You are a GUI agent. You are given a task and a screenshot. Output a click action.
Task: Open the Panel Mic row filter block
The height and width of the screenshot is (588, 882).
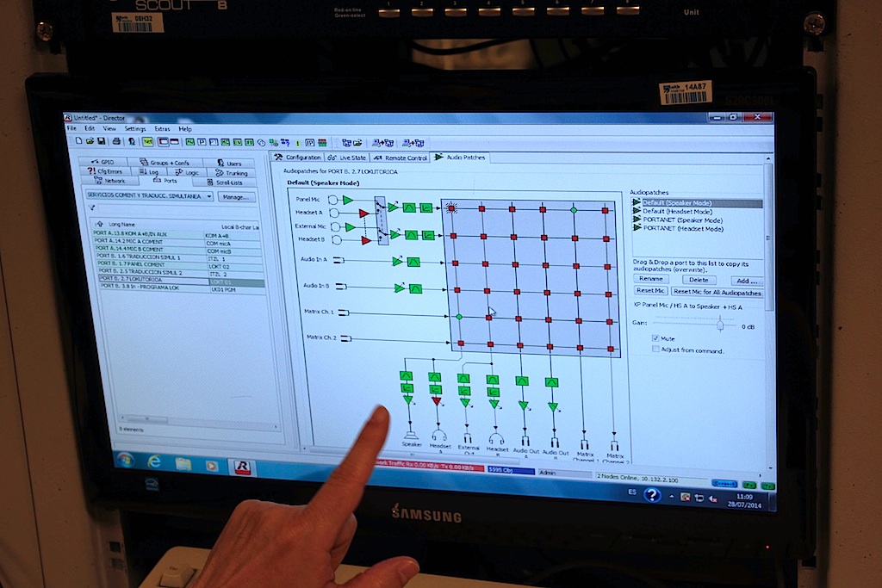tap(409, 207)
